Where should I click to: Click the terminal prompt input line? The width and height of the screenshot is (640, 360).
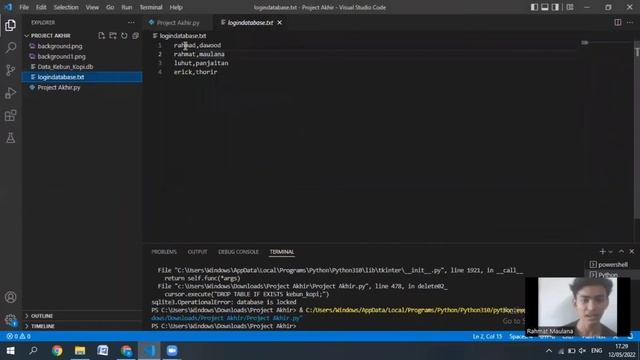224,326
